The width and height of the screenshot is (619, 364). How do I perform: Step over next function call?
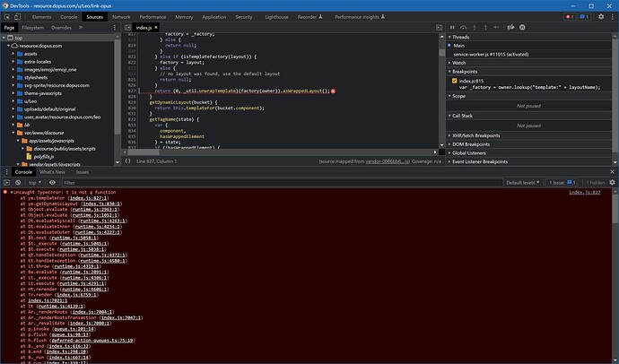tap(464, 27)
